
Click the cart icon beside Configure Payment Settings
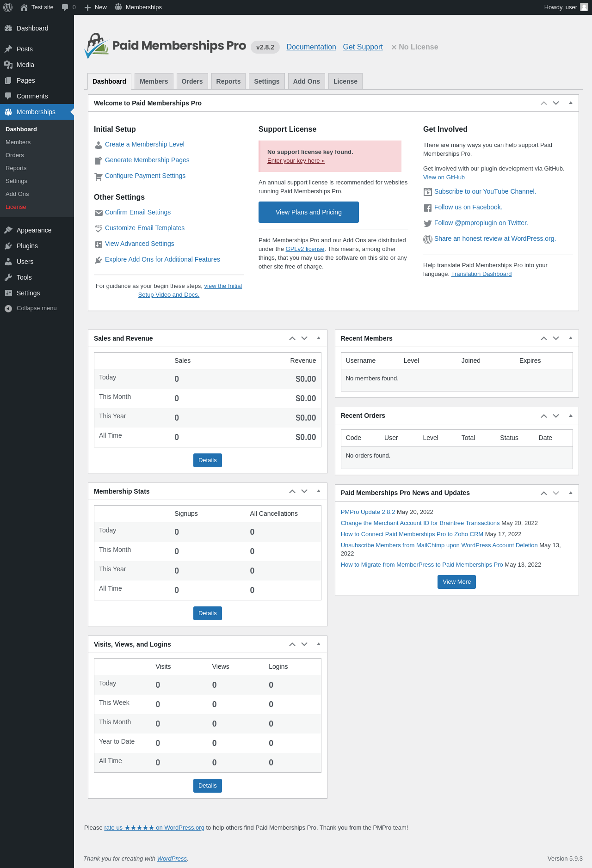pos(99,177)
